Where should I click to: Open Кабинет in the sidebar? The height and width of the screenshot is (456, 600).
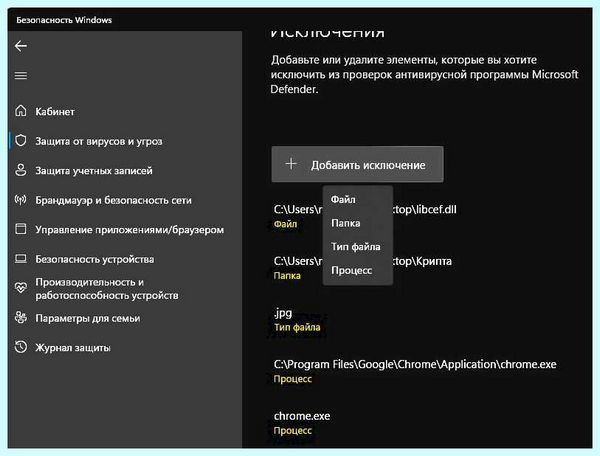coord(55,112)
